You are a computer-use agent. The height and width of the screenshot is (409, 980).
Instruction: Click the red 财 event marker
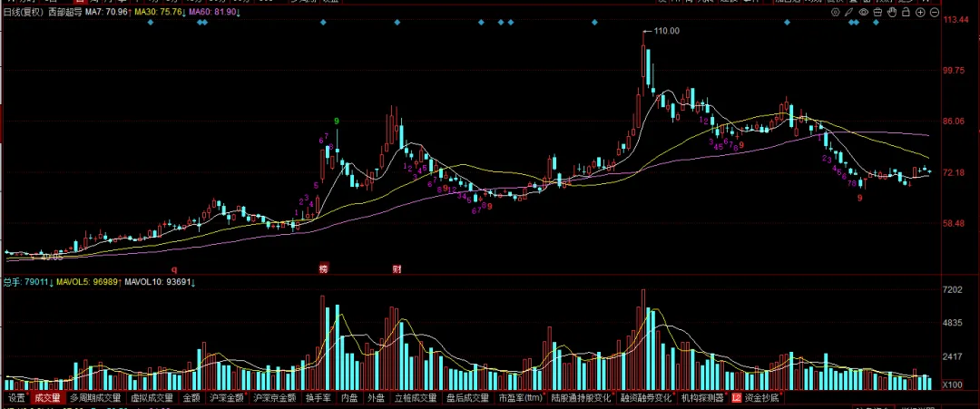click(397, 269)
